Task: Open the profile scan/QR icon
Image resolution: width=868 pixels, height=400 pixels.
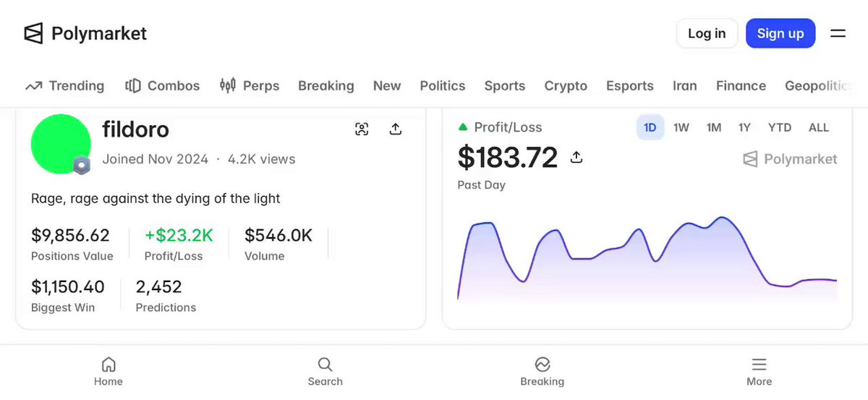Action: pyautogui.click(x=362, y=129)
